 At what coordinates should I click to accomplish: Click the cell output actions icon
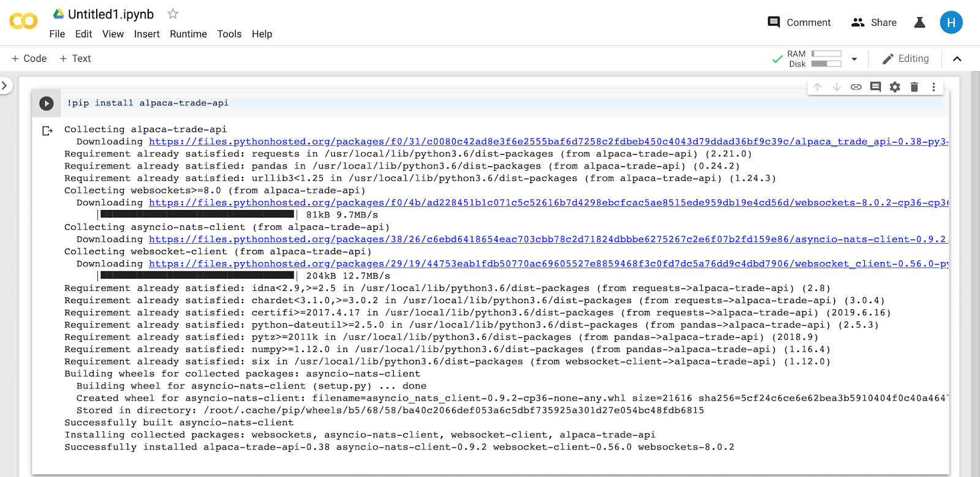click(x=47, y=130)
